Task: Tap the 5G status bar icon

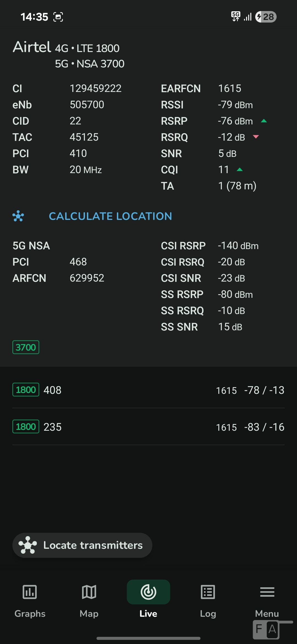Action: [x=236, y=17]
